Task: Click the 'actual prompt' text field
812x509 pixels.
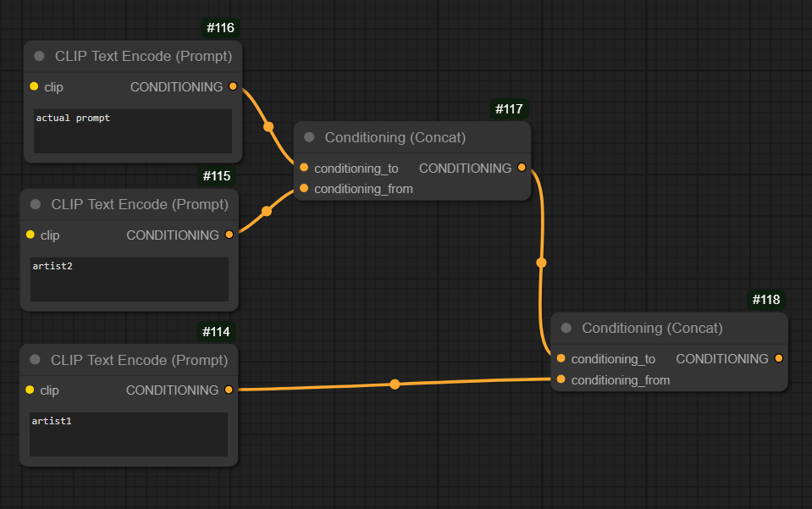Action: [x=133, y=131]
